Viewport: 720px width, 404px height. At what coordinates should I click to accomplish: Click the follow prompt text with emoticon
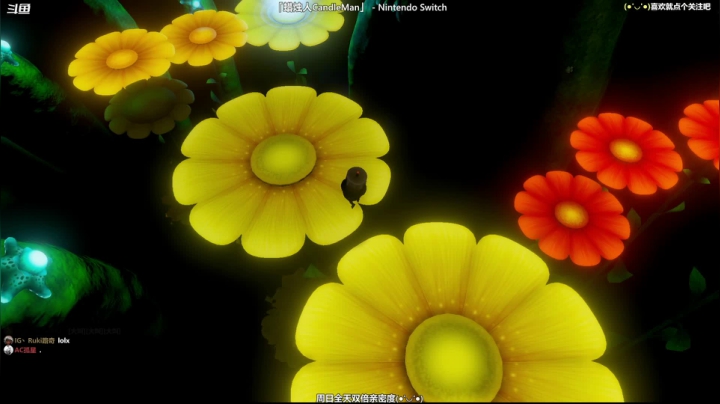(x=667, y=7)
